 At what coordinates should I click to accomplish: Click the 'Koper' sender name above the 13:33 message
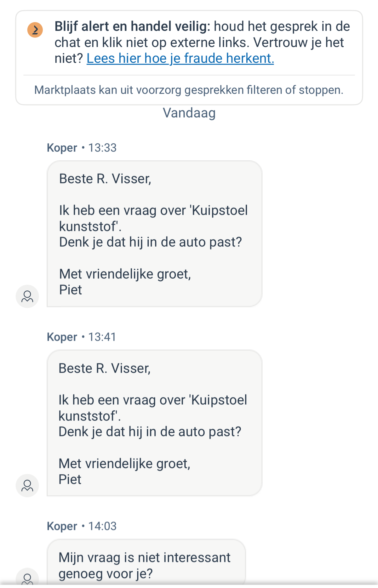62,148
